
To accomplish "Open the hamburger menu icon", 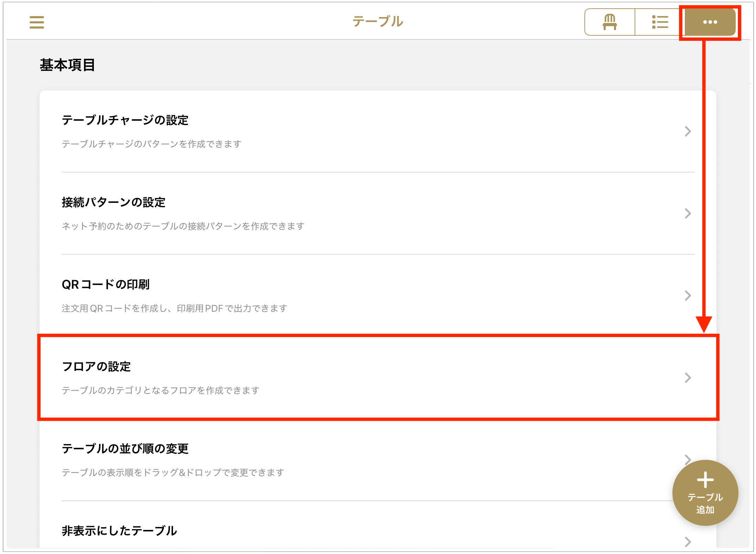I will tap(37, 22).
